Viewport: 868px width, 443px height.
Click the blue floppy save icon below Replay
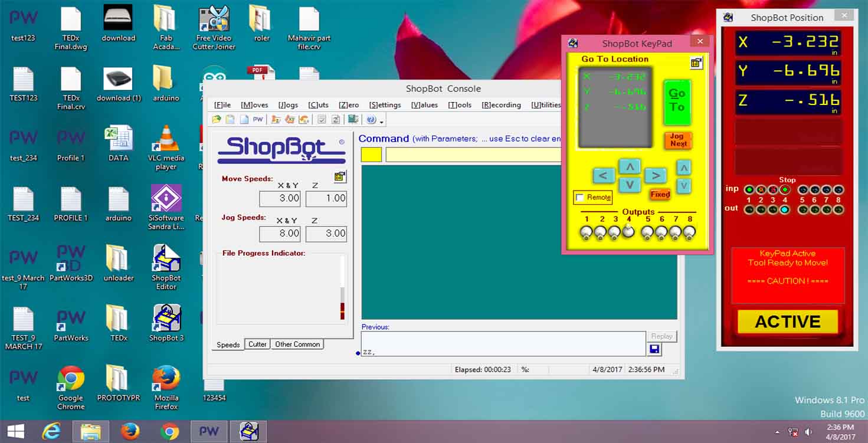pyautogui.click(x=654, y=349)
